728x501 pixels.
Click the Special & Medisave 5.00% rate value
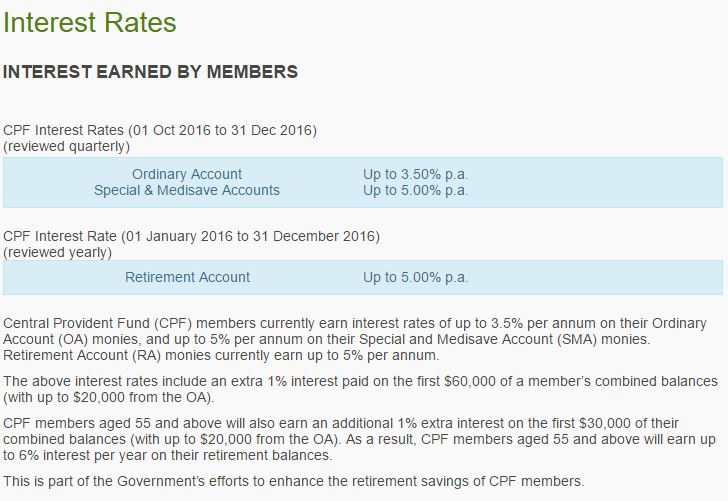coord(415,190)
